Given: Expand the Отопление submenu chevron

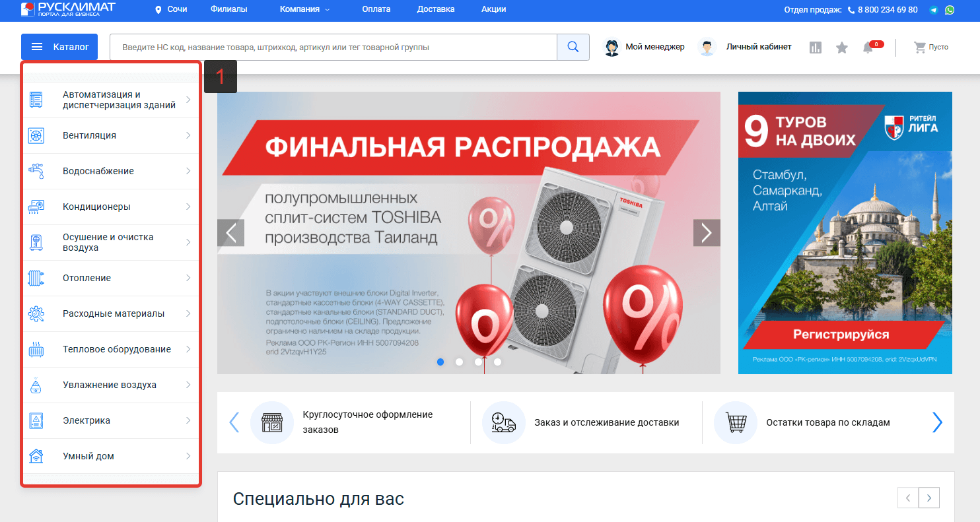Looking at the screenshot, I should click(x=188, y=278).
